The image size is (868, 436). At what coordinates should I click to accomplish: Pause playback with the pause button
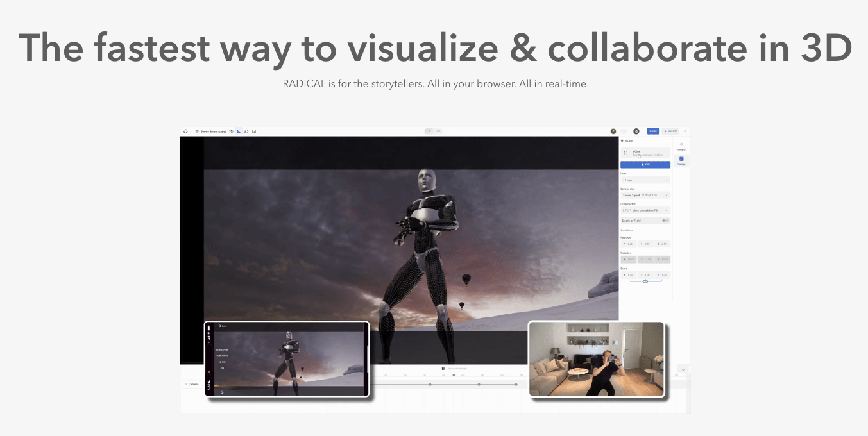[443, 369]
